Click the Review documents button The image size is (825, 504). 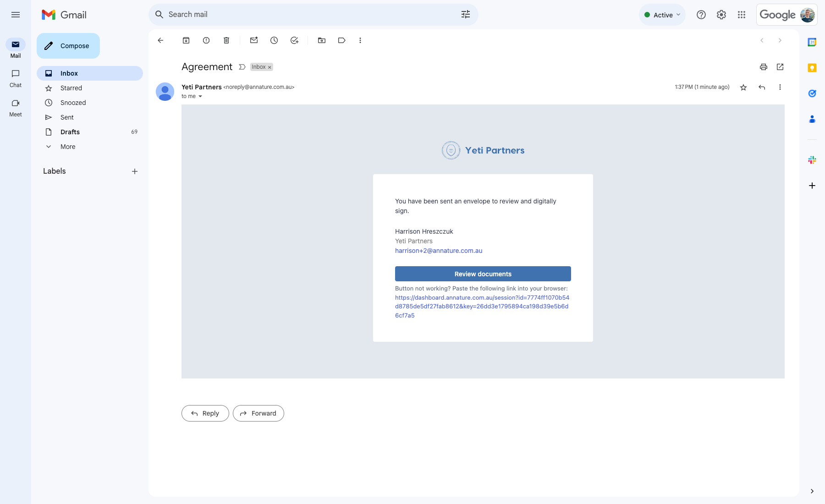[x=483, y=274]
